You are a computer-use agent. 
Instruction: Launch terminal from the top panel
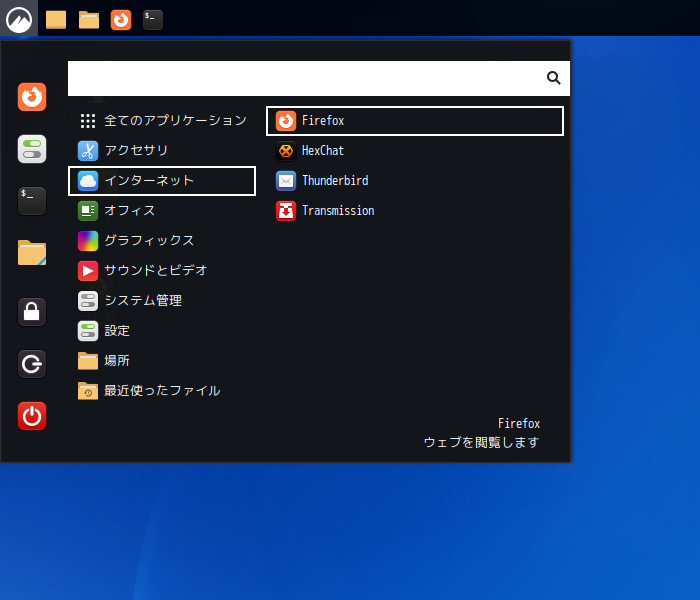click(153, 20)
